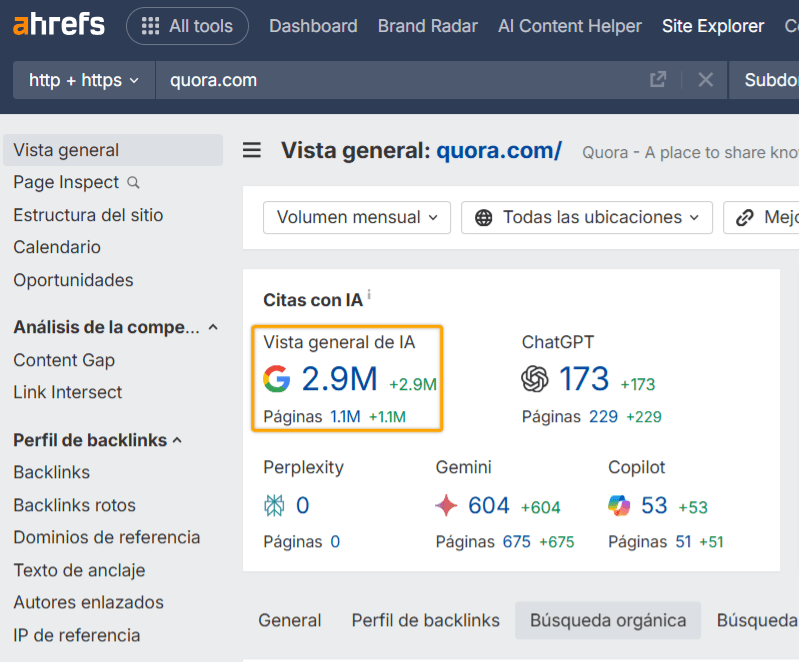Click the Copilot logo icon
Image resolution: width=799 pixels, height=662 pixels.
click(x=619, y=506)
